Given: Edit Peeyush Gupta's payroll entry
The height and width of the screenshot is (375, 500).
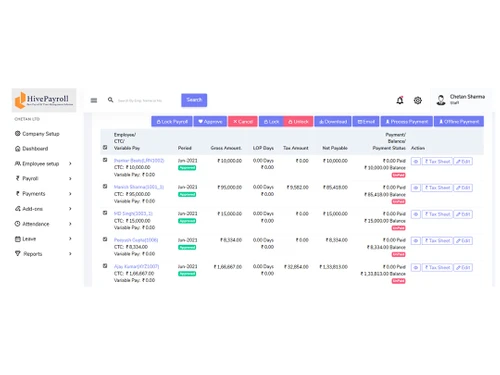Looking at the screenshot, I should coord(463,240).
